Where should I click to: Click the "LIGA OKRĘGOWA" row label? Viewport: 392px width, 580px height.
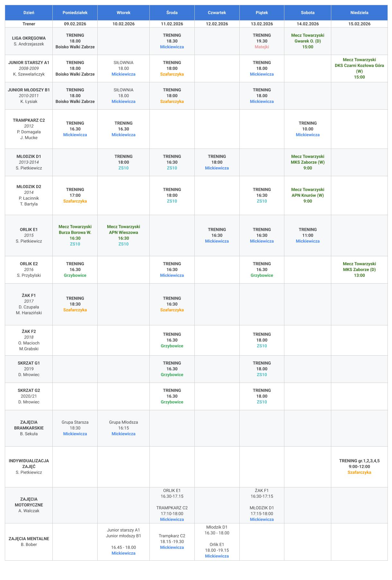pos(29,38)
